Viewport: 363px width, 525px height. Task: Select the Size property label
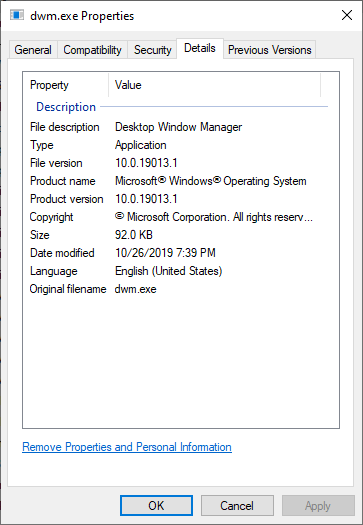coord(40,235)
